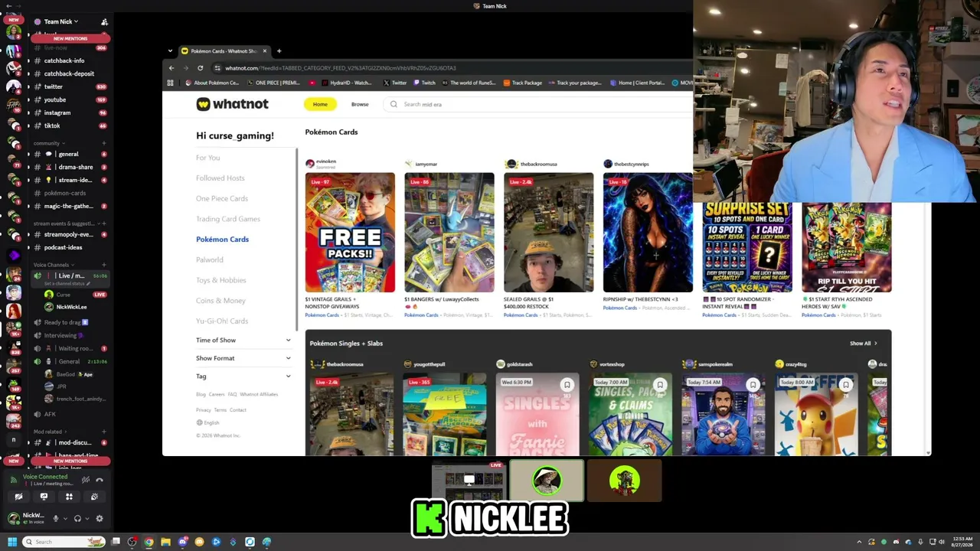Image resolution: width=980 pixels, height=551 pixels.
Task: Open thebestcynnrips host profile
Action: [626, 164]
